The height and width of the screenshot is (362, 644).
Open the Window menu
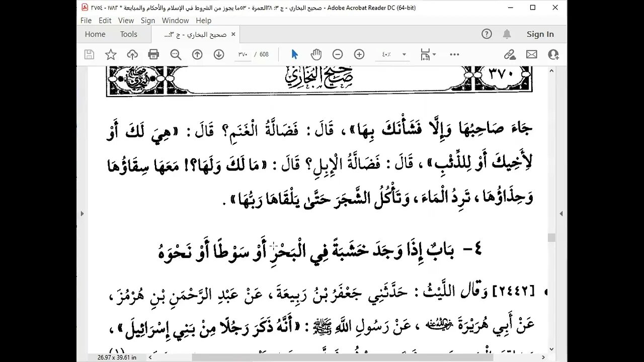click(176, 21)
